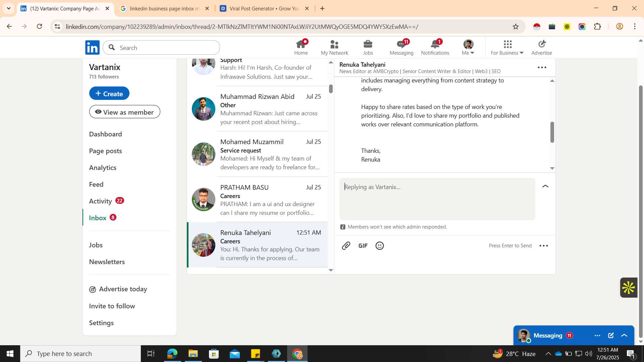The width and height of the screenshot is (644, 362).
Task: Open Microsoft Edge from taskbar
Action: tap(172, 354)
